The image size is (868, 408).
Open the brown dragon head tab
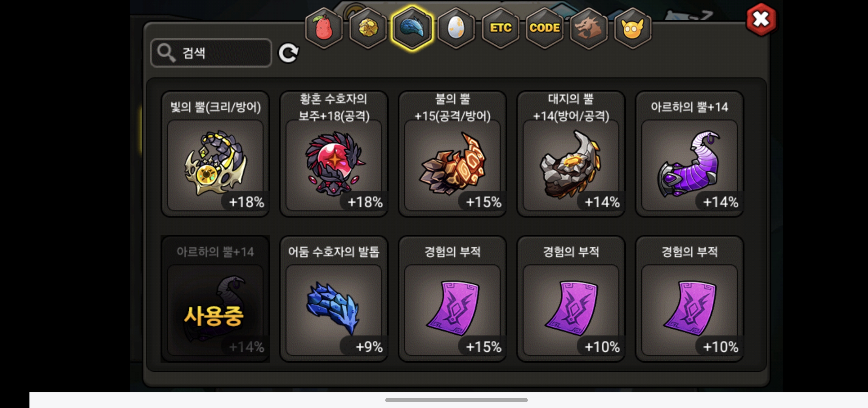coord(589,28)
